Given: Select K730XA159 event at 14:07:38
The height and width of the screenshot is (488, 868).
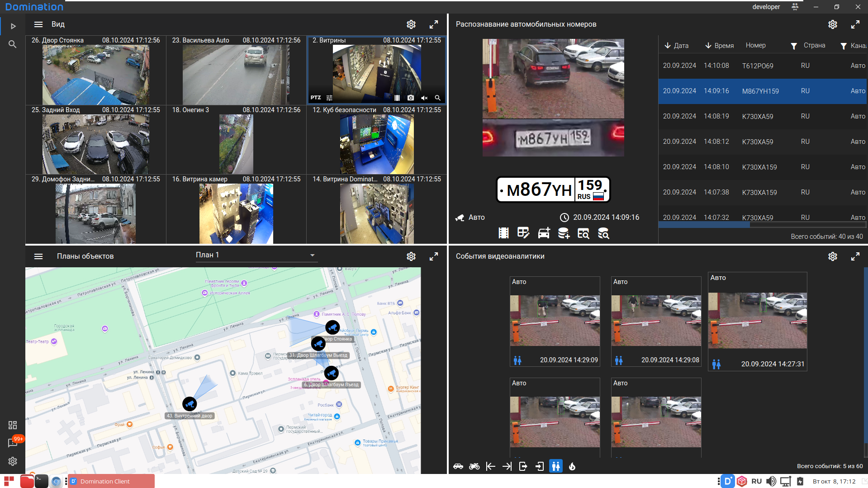Looking at the screenshot, I should pos(763,192).
